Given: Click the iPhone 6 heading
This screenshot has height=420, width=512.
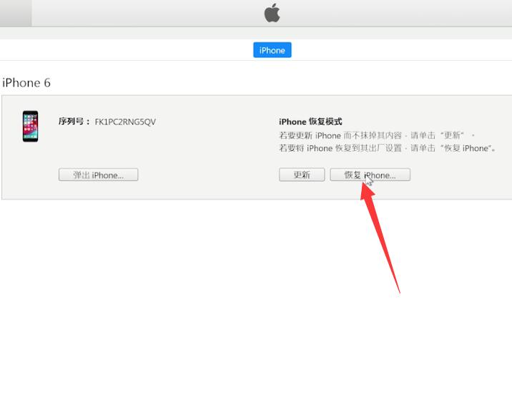Looking at the screenshot, I should [26, 83].
